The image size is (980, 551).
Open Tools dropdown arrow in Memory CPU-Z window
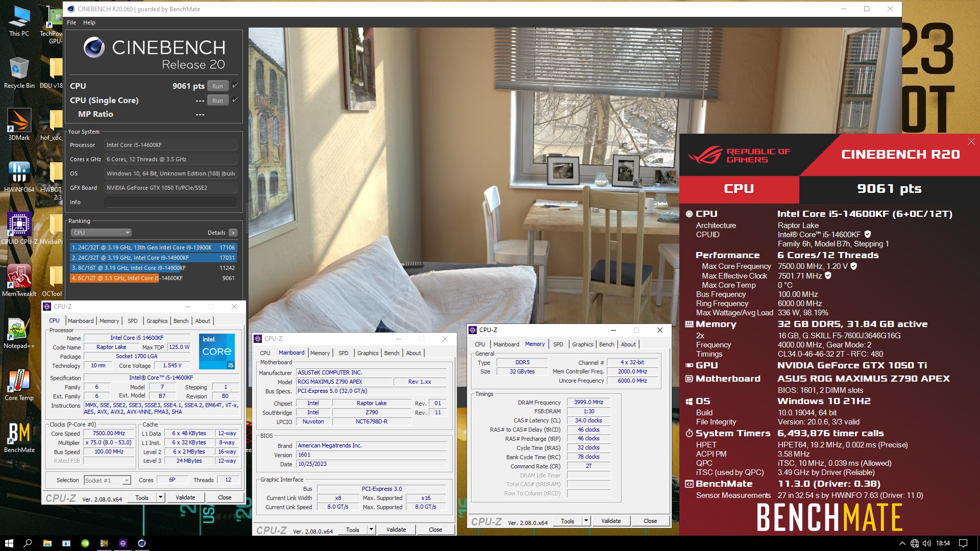[586, 521]
